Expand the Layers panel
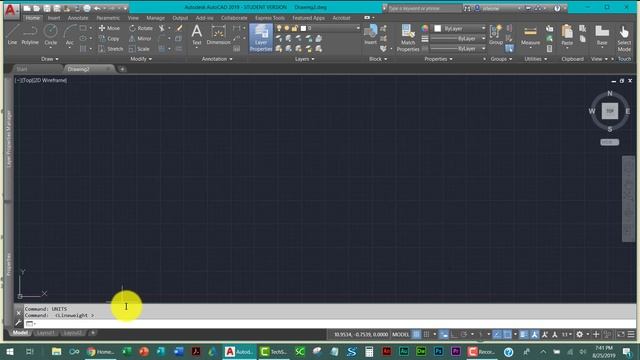 pos(304,59)
